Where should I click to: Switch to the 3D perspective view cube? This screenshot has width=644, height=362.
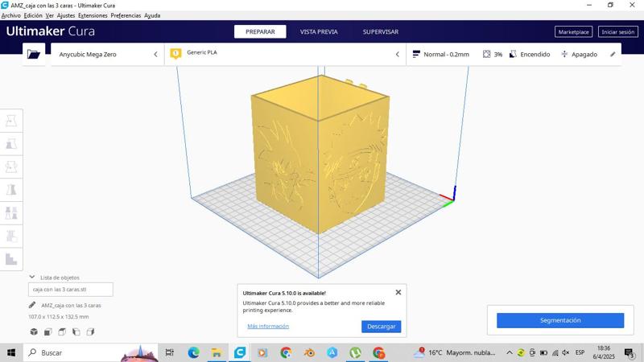click(x=34, y=331)
